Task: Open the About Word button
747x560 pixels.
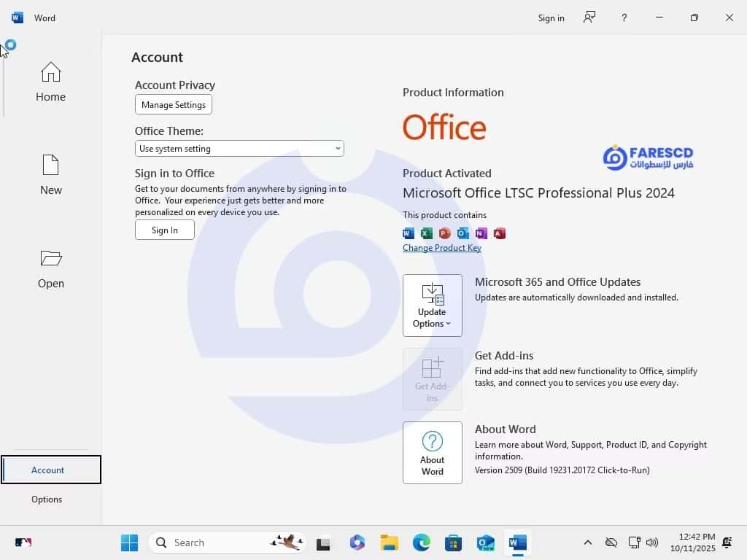Action: (x=432, y=452)
